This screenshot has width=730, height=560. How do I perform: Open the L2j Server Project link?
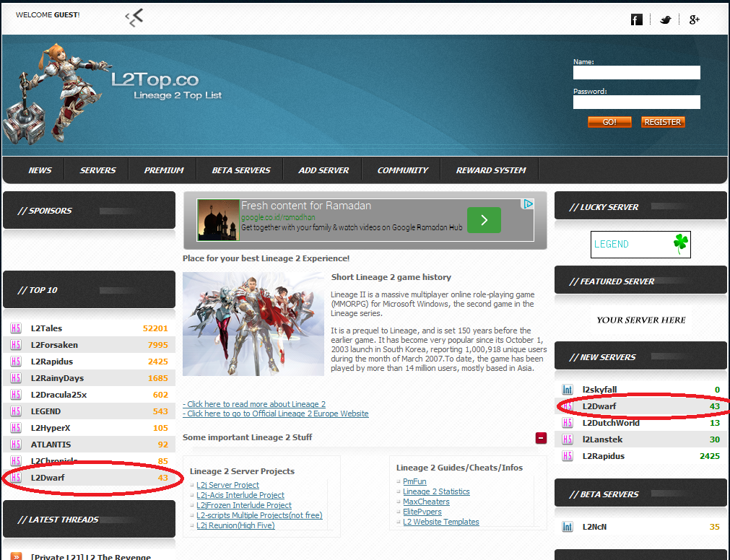pyautogui.click(x=227, y=485)
